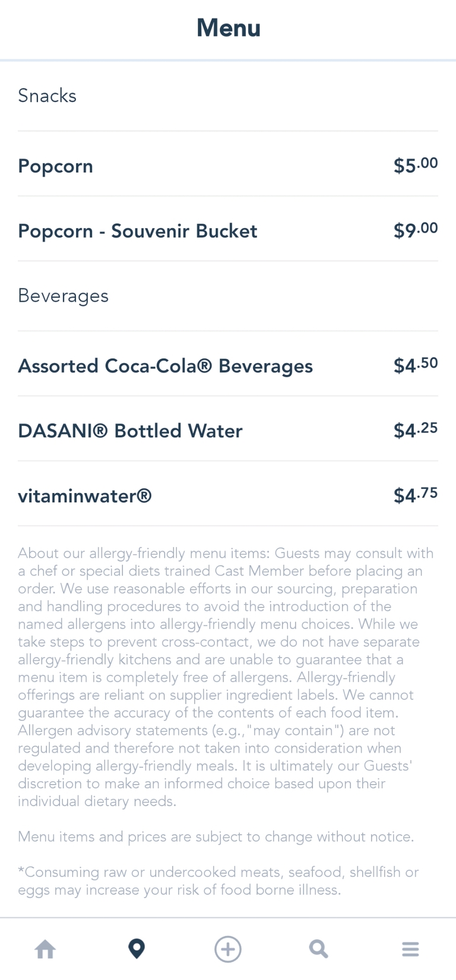
Task: Click the Beverages section header
Action: click(x=64, y=295)
